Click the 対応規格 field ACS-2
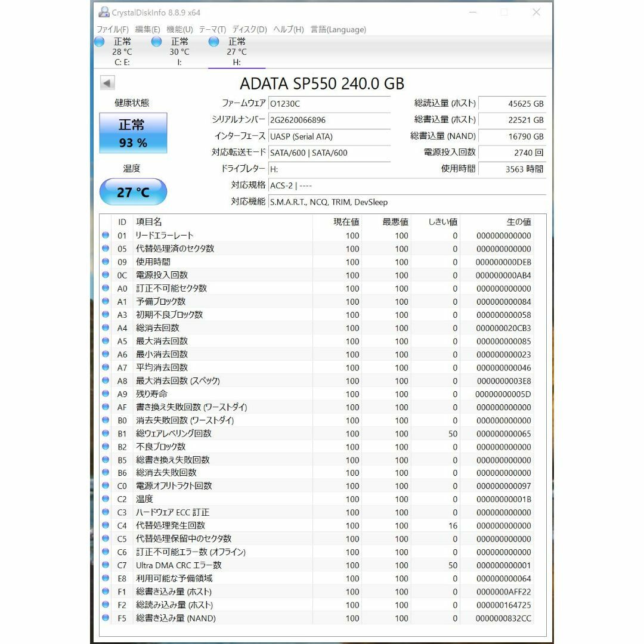The height and width of the screenshot is (644, 644). pos(407,185)
